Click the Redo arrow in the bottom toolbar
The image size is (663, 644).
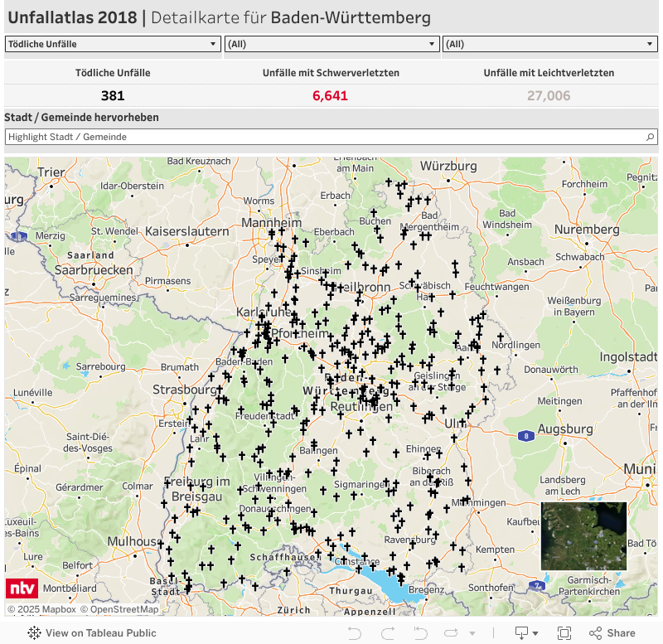[x=388, y=633]
